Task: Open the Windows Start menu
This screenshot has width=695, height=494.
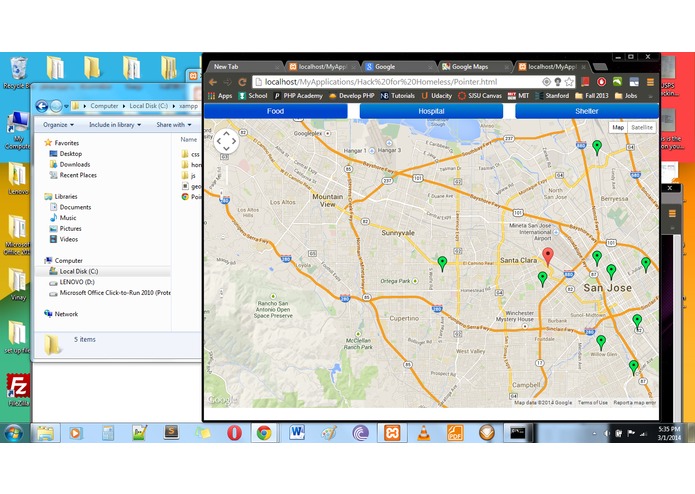Action: click(13, 433)
